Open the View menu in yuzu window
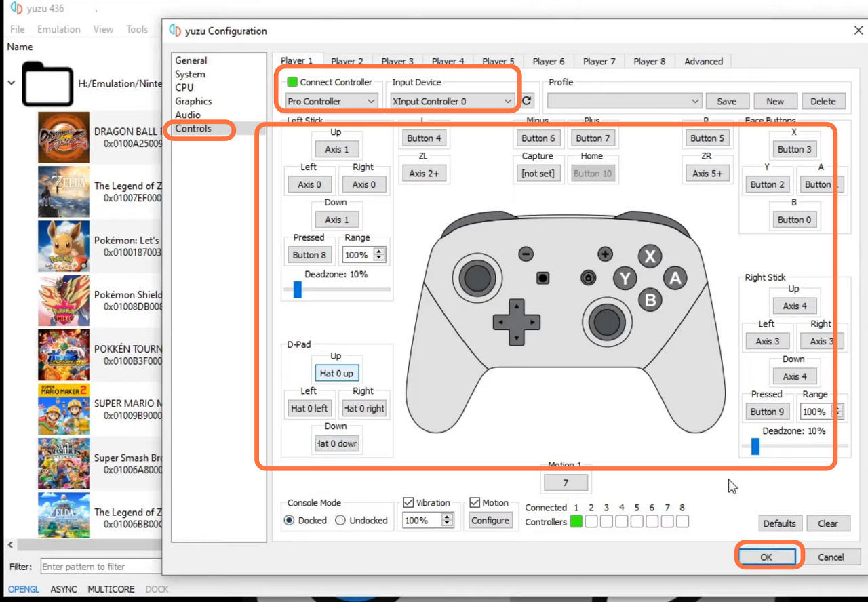The width and height of the screenshot is (868, 602). (x=103, y=29)
